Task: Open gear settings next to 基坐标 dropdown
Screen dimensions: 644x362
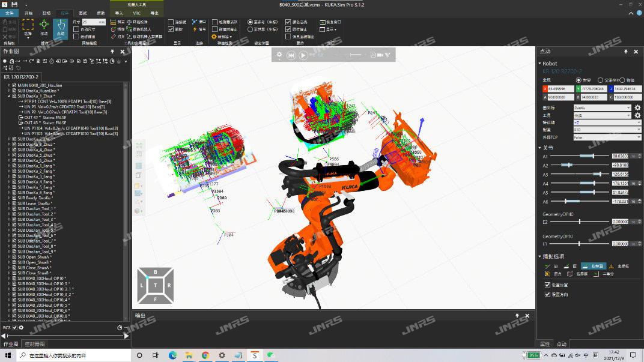Action: point(637,108)
